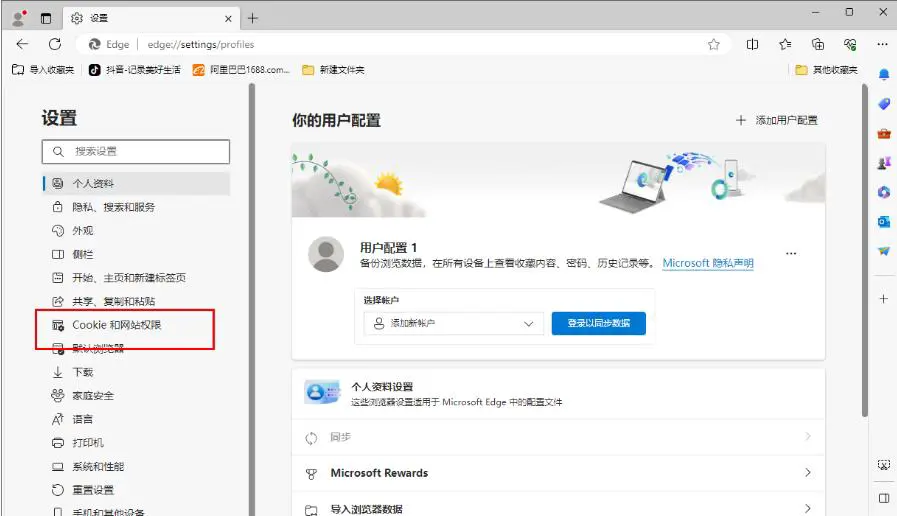Open the tab actions menu icon
The height and width of the screenshot is (516, 897).
(x=46, y=18)
